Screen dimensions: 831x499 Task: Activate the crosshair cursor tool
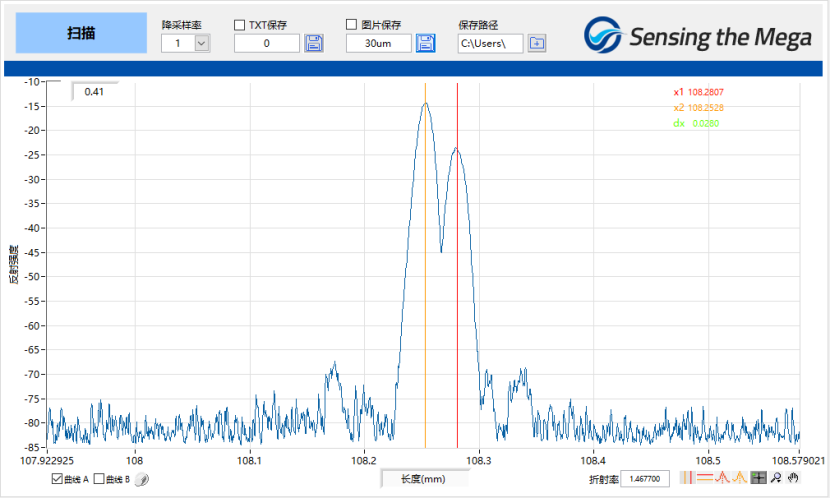[758, 478]
